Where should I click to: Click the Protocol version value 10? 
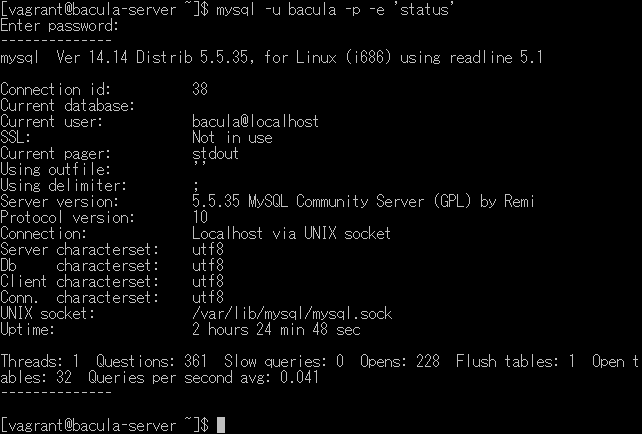(200, 217)
